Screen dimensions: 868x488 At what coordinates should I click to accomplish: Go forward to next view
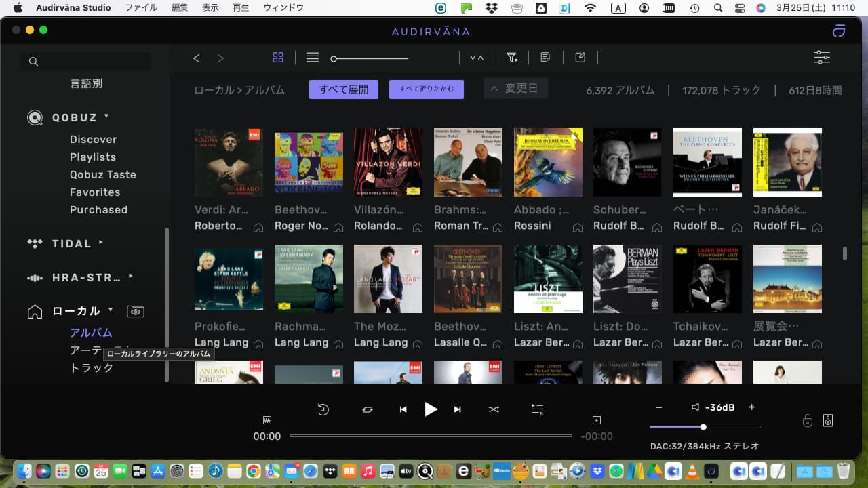point(220,58)
